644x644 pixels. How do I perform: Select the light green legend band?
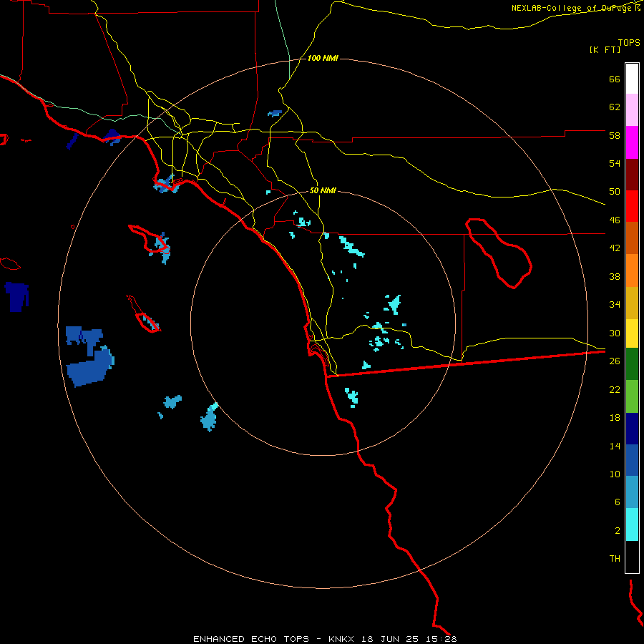pyautogui.click(x=632, y=396)
